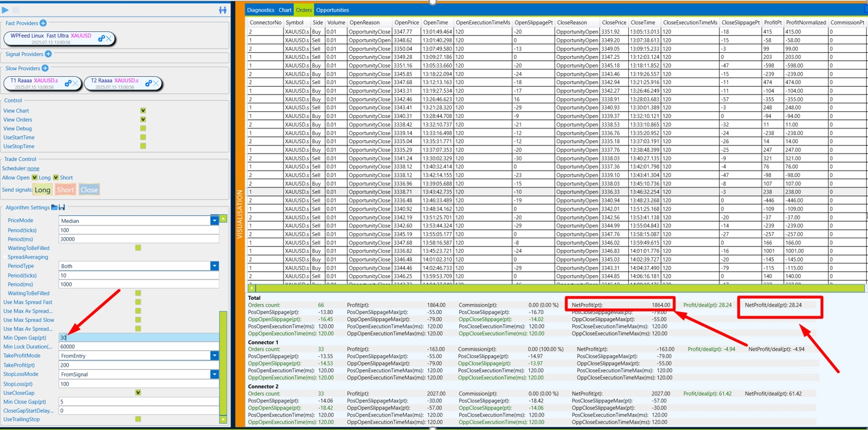
Task: Open settings gears for T2 Raaaa provider
Action: coord(148,84)
